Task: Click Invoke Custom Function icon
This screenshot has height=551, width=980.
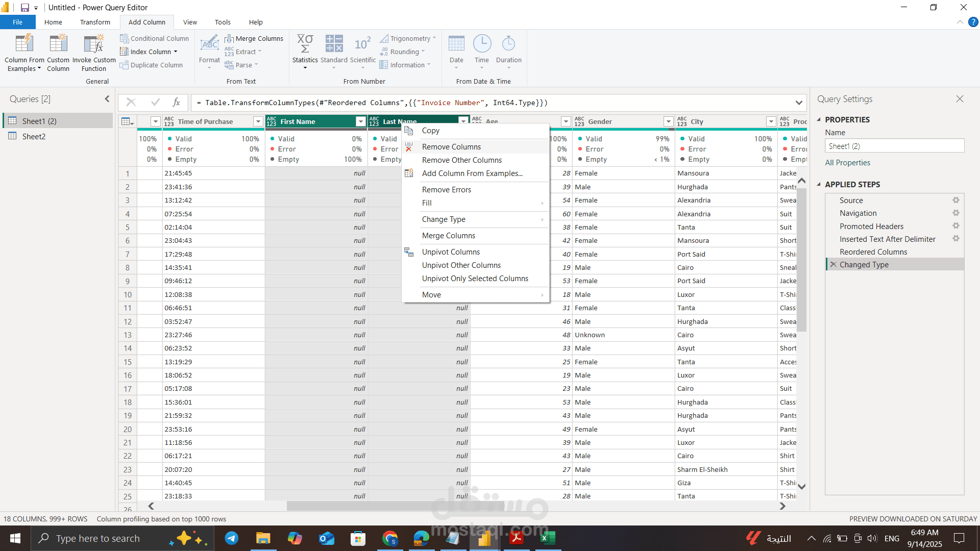Action: point(94,44)
